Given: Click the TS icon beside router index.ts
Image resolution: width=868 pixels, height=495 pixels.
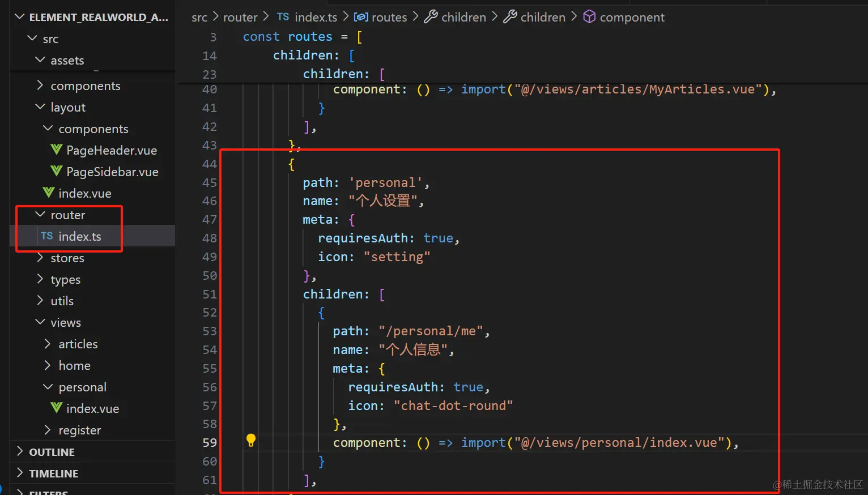Looking at the screenshot, I should pyautogui.click(x=46, y=236).
